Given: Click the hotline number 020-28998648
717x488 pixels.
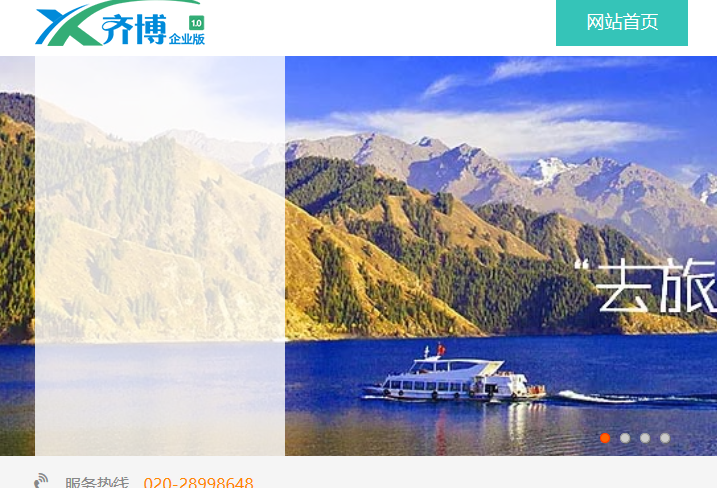Looking at the screenshot, I should point(198,482).
